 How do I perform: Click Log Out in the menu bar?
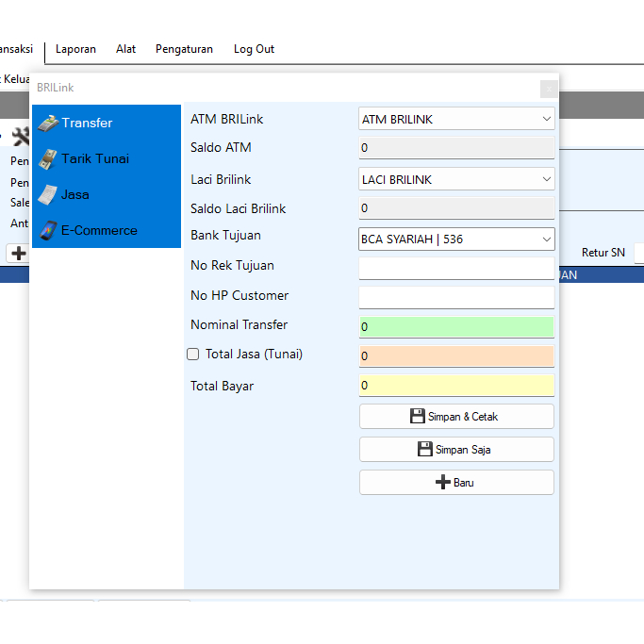pos(254,49)
